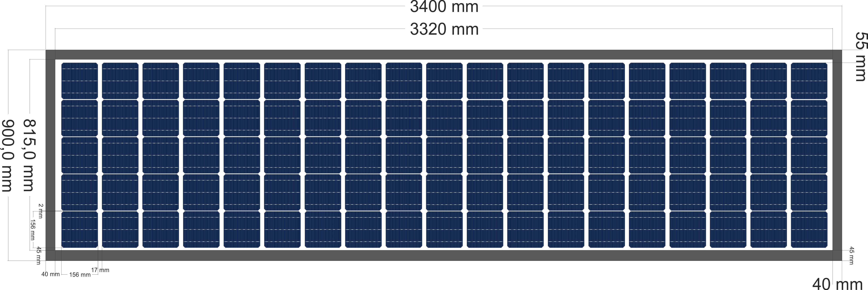Click the gray top frame bar
Image resolution: width=868 pixels, height=290 pixels.
(x=438, y=54)
